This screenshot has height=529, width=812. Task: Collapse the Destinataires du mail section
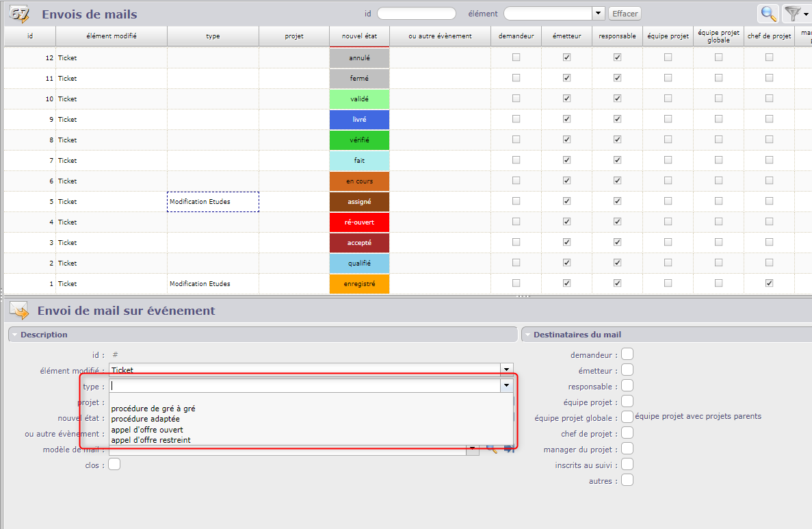click(x=527, y=335)
